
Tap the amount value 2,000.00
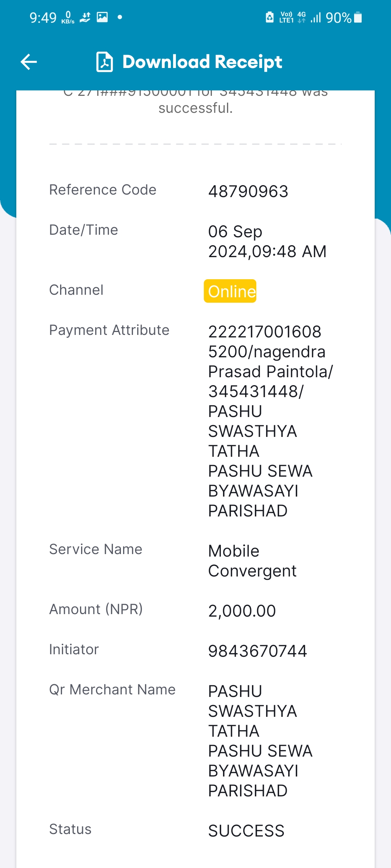pos(242,611)
